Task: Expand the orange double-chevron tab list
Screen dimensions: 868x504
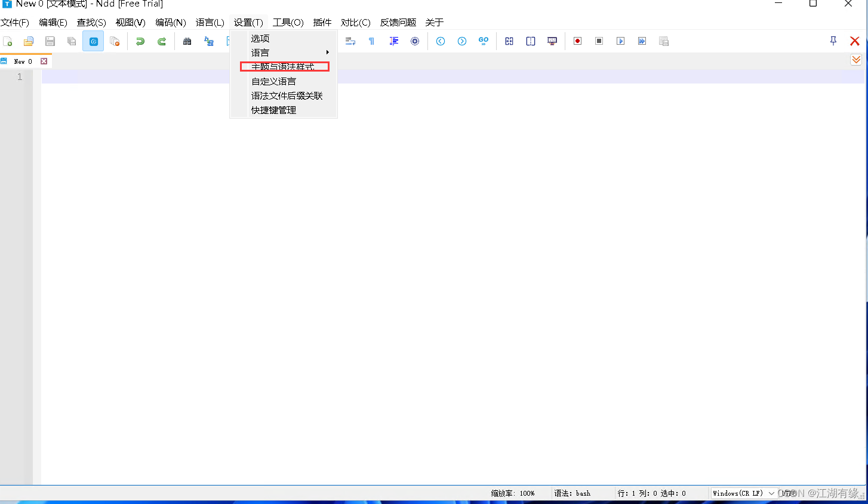Action: (856, 60)
